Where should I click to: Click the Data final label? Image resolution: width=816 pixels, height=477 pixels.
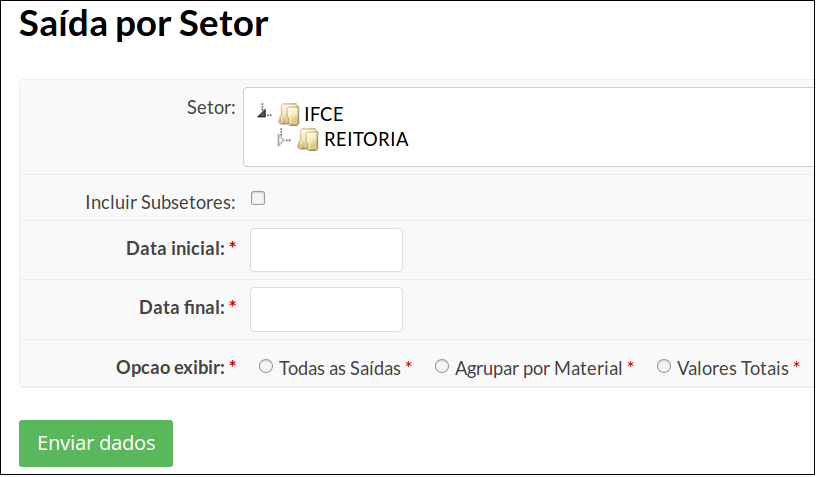tap(182, 307)
